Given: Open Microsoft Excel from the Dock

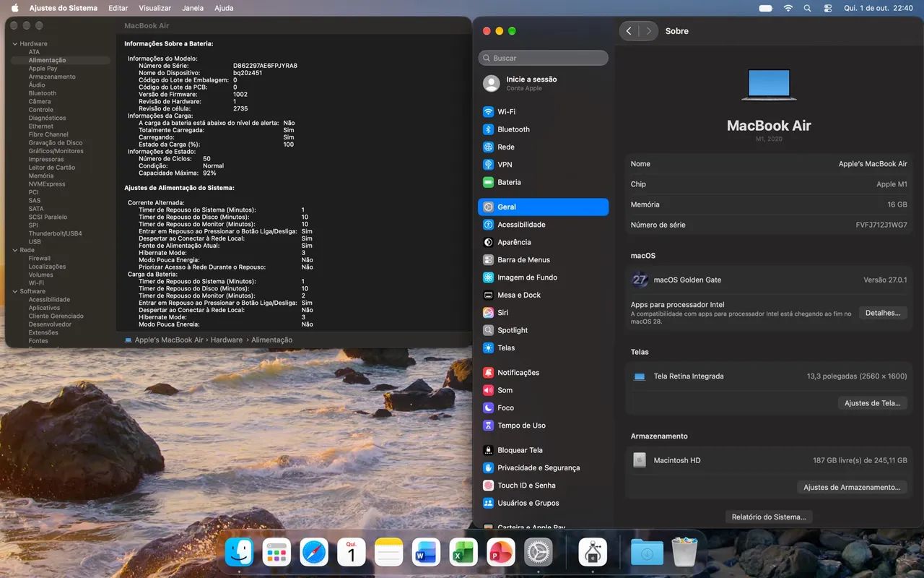Looking at the screenshot, I should [463, 553].
